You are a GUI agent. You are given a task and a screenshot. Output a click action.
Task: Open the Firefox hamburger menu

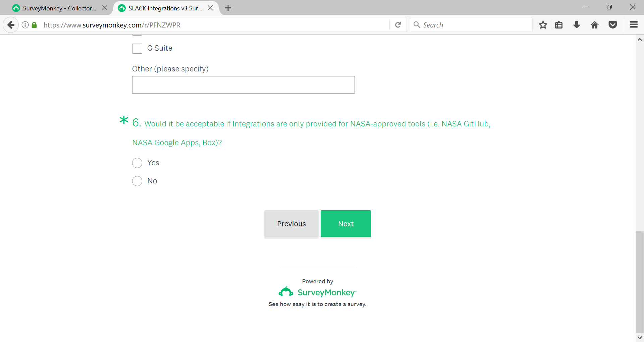(634, 25)
